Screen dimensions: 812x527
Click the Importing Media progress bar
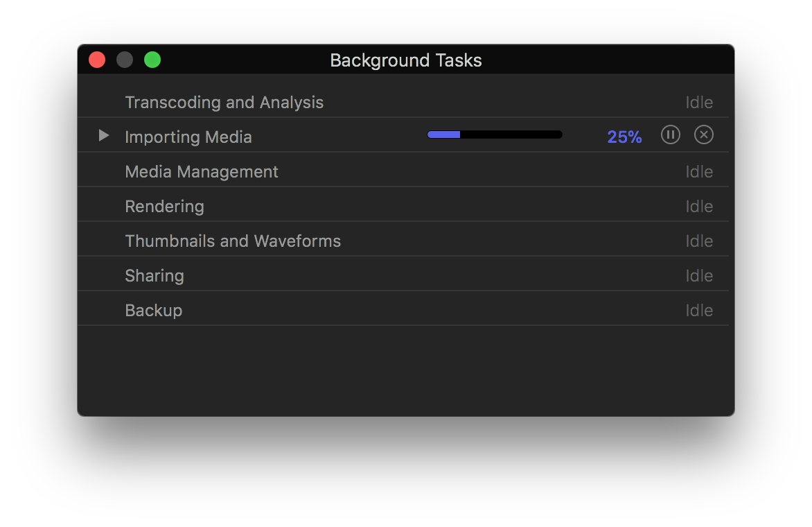495,135
